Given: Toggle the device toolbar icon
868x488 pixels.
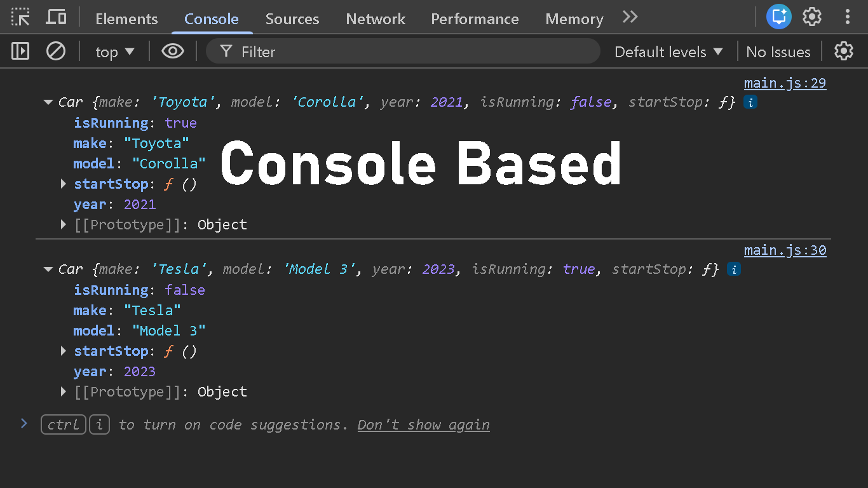Looking at the screenshot, I should tap(57, 17).
